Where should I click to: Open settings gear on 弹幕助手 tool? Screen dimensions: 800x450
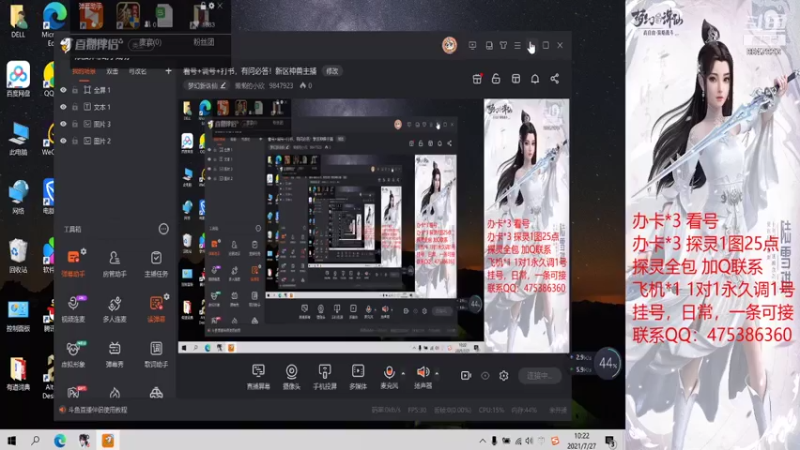tap(83, 252)
